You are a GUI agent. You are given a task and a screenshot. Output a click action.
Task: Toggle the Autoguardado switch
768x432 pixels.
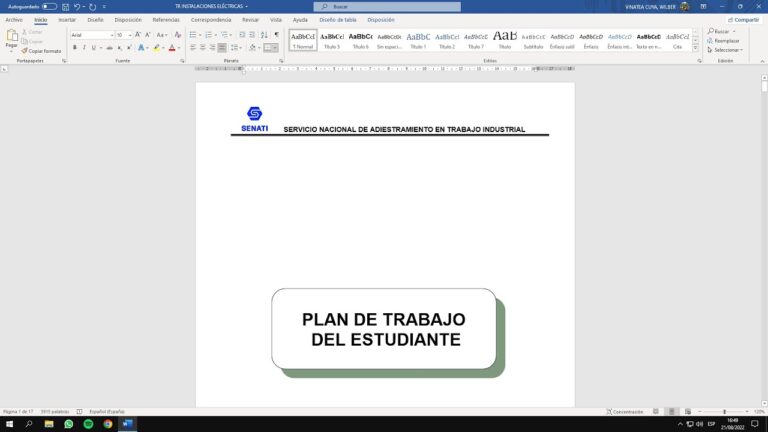pyautogui.click(x=49, y=6)
